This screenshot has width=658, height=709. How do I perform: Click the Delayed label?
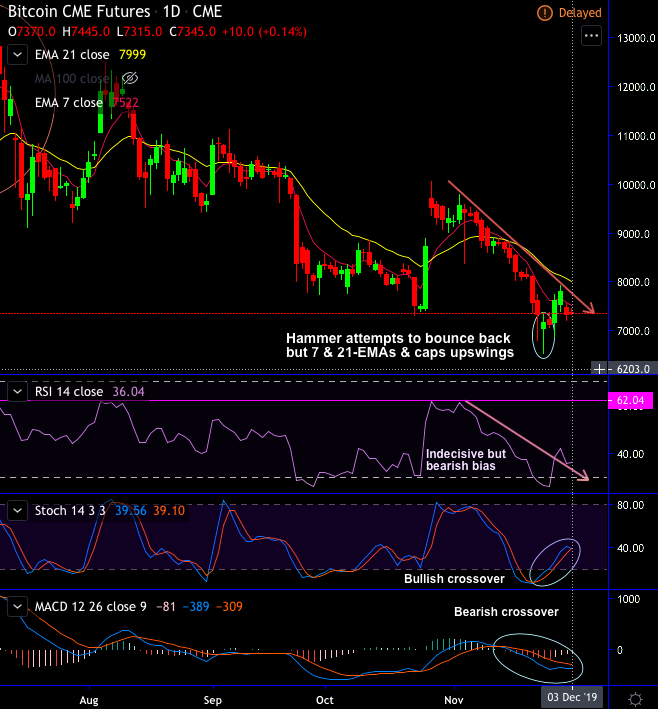[580, 13]
